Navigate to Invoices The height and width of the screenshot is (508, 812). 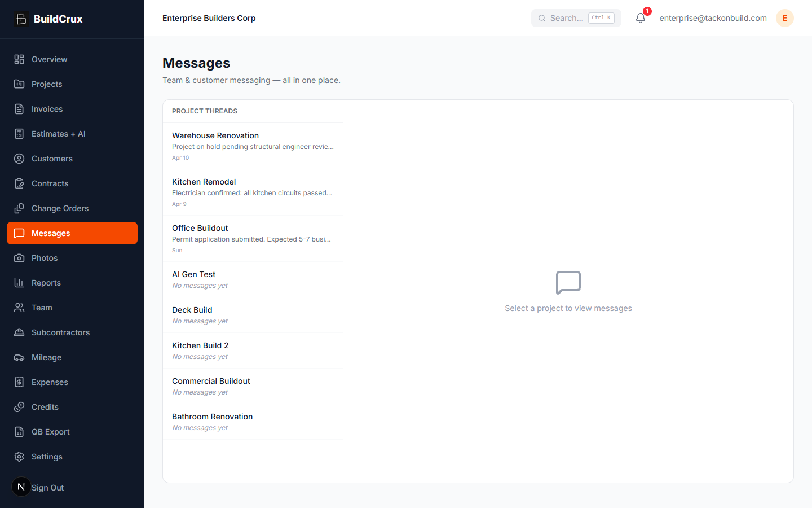(72, 109)
